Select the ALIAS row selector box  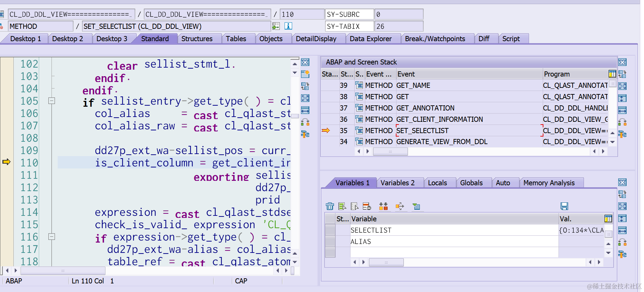(330, 241)
